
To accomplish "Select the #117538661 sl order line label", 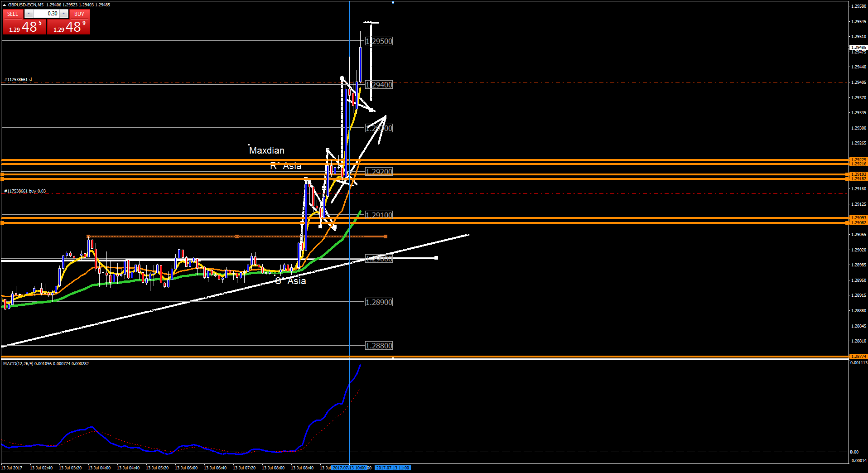I will tap(18, 80).
